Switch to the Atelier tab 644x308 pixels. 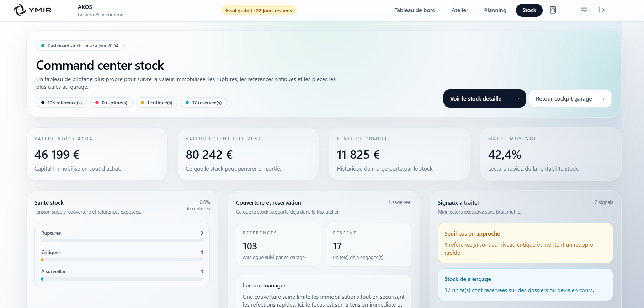(x=459, y=10)
